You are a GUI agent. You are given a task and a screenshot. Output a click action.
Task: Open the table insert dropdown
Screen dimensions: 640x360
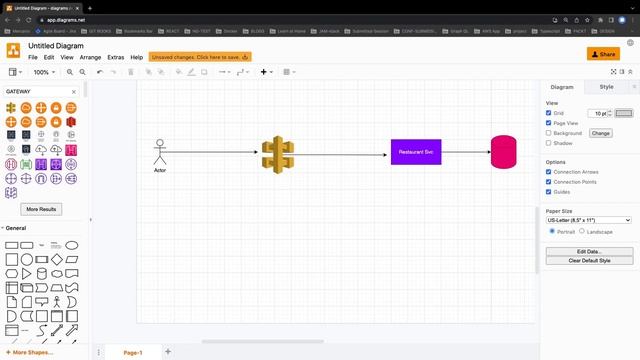[x=289, y=72]
